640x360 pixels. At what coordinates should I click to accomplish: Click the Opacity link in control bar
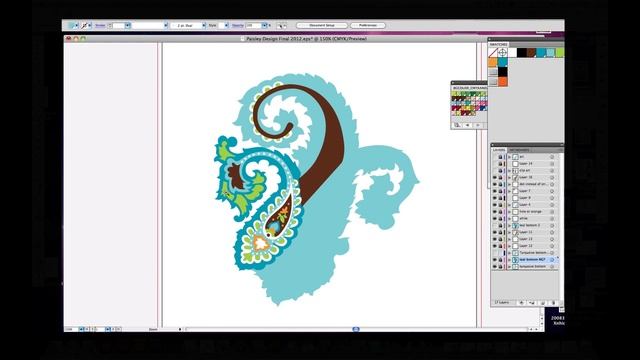[x=238, y=25]
